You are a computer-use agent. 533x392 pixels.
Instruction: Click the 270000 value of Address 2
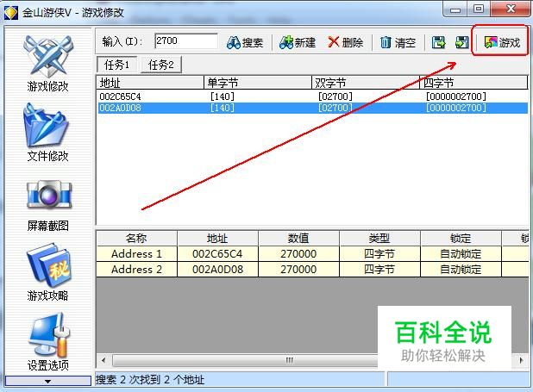pyautogui.click(x=298, y=270)
